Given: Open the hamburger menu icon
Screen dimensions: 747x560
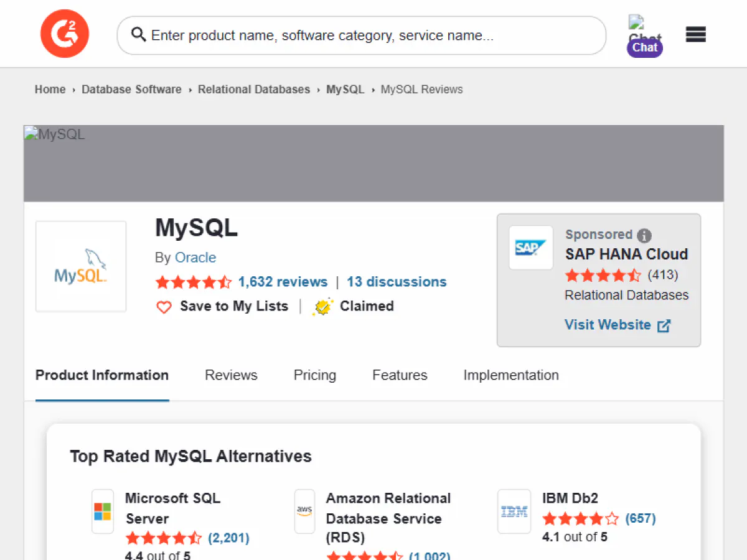Looking at the screenshot, I should coord(695,35).
